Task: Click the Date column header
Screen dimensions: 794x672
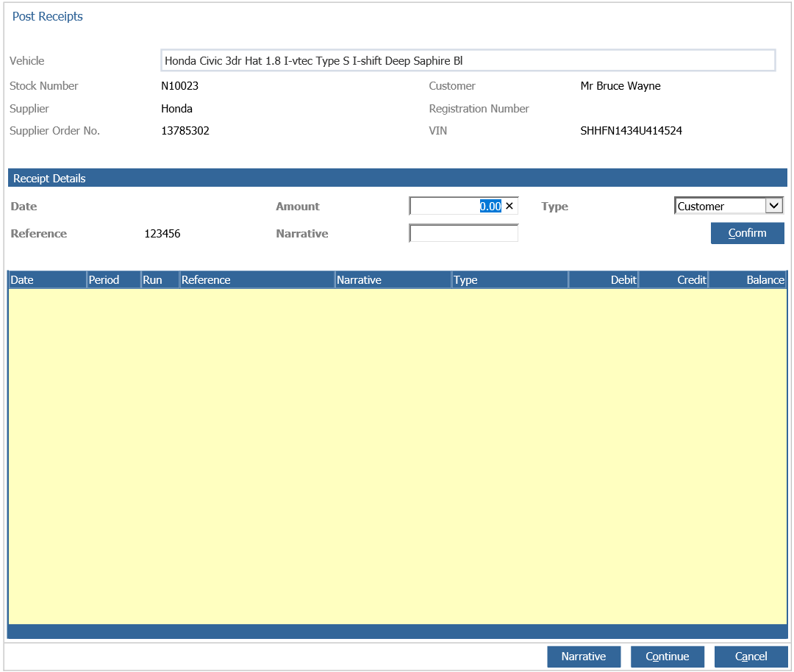Action: click(22, 279)
